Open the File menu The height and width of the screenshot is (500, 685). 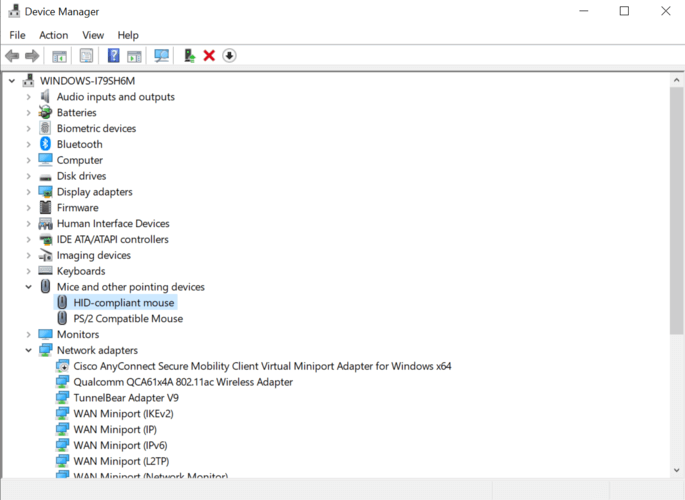pos(17,35)
